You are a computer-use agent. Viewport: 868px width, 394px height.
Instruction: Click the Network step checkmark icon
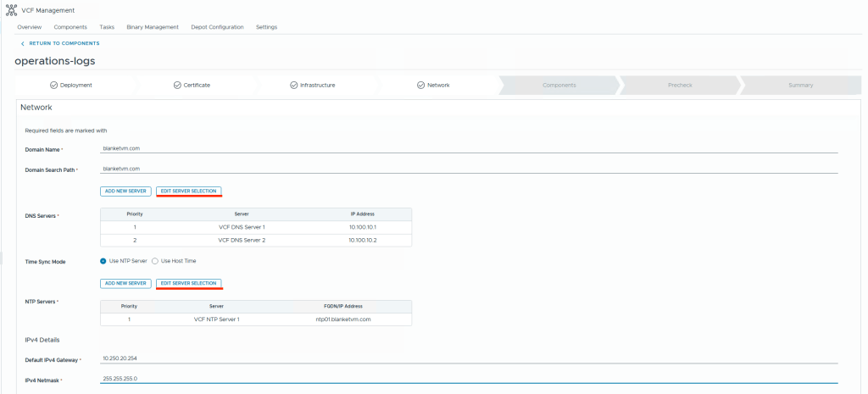[x=420, y=86]
